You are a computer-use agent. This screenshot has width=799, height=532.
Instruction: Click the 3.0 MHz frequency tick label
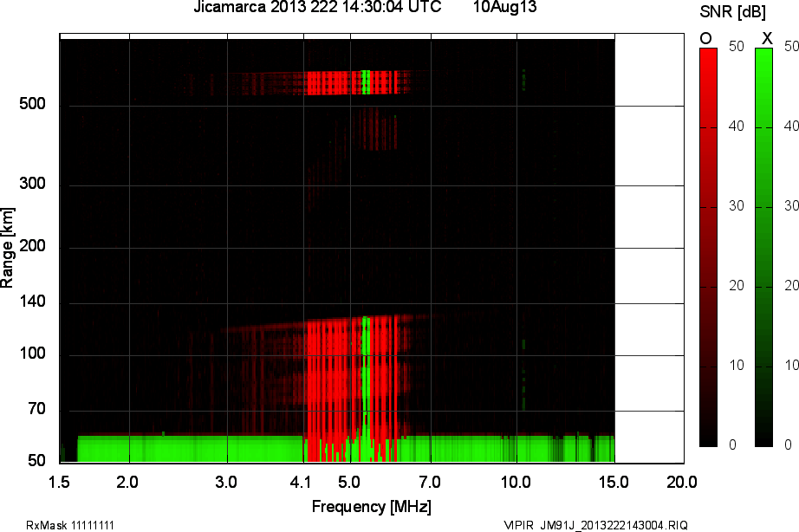click(x=225, y=482)
